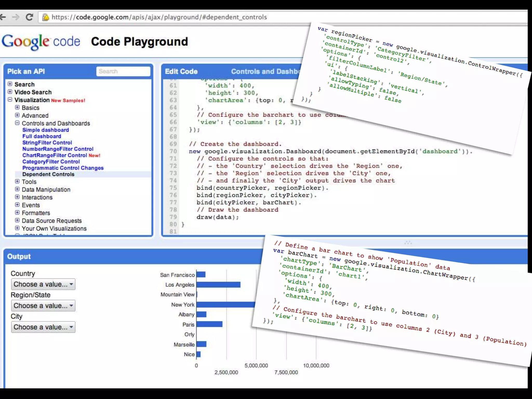
Task: Collapse the Visualization tree node
Action: [10, 99]
